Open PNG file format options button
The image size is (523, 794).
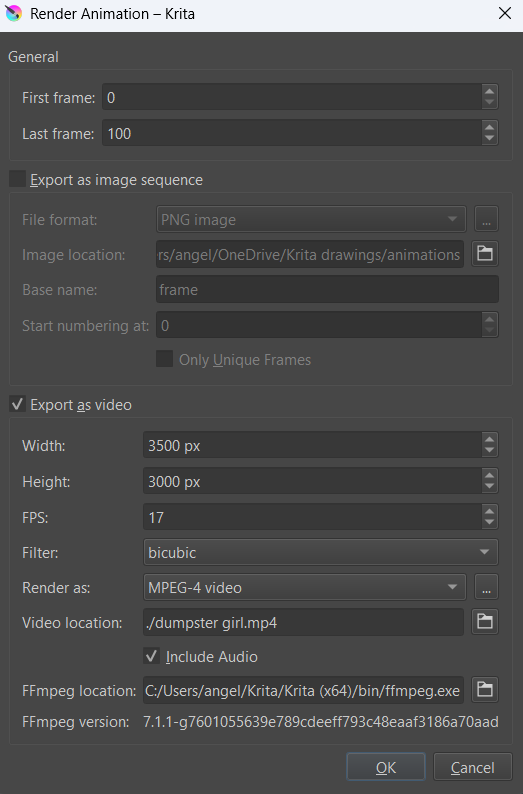pyautogui.click(x=486, y=219)
